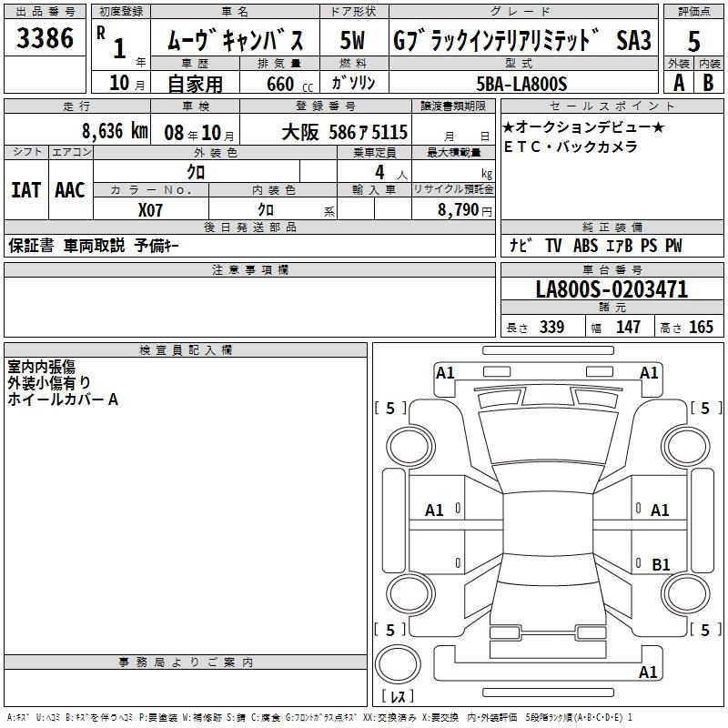Click length value 339
The width and height of the screenshot is (728, 728).
click(551, 327)
